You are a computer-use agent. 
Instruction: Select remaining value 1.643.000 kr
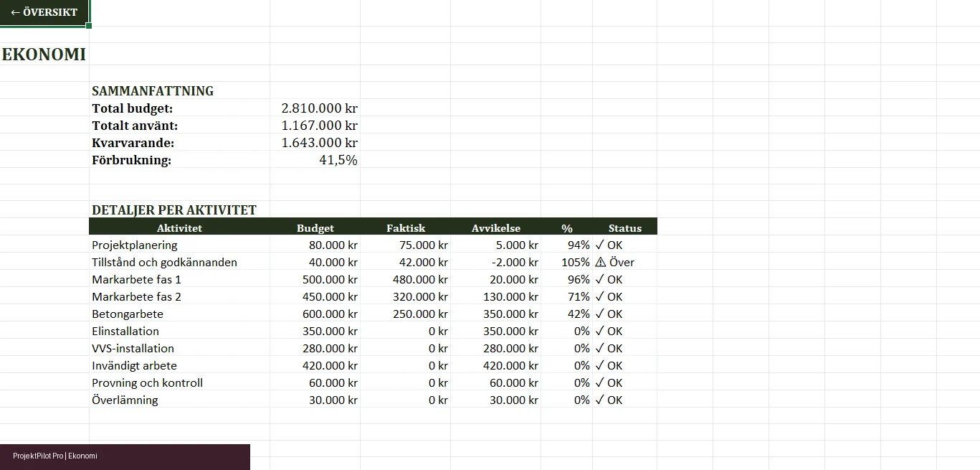coord(320,143)
